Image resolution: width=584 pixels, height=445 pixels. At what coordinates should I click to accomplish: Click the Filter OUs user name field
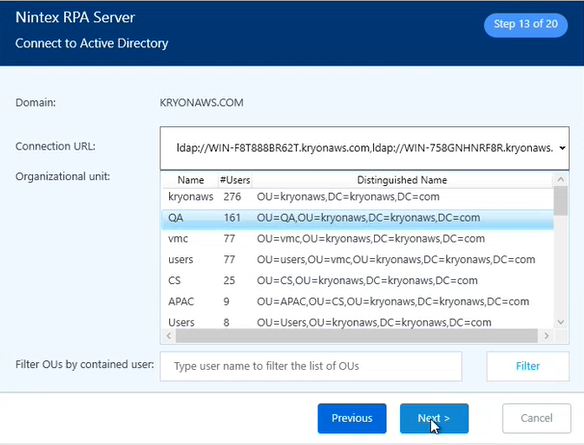[311, 366]
